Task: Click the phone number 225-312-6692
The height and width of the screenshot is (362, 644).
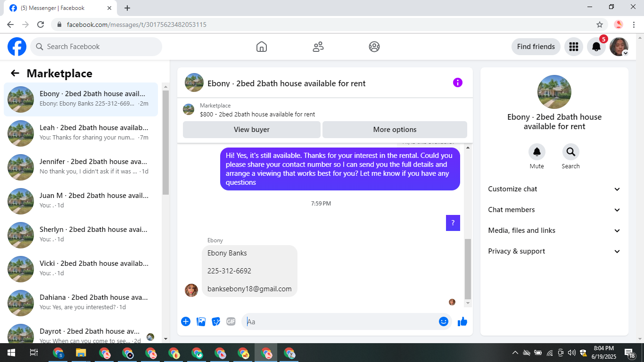Action: (x=229, y=271)
